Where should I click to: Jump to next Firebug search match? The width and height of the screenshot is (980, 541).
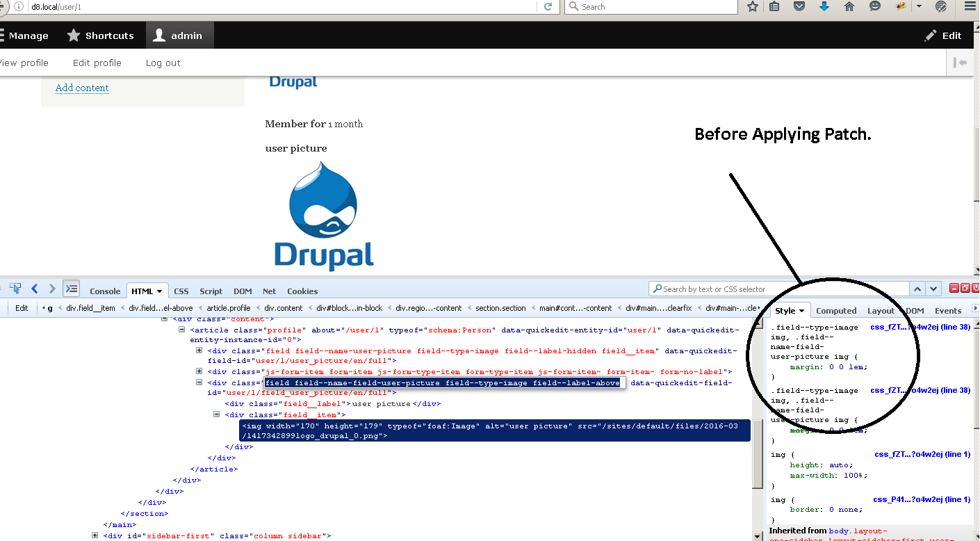click(x=933, y=289)
